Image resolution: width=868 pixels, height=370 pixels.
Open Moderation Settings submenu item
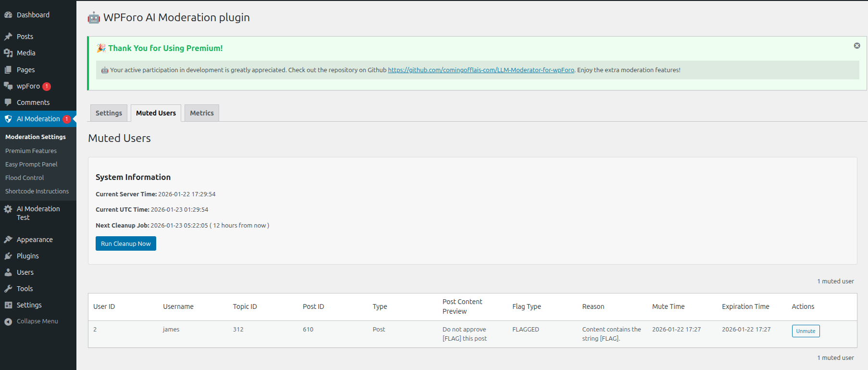(36, 137)
